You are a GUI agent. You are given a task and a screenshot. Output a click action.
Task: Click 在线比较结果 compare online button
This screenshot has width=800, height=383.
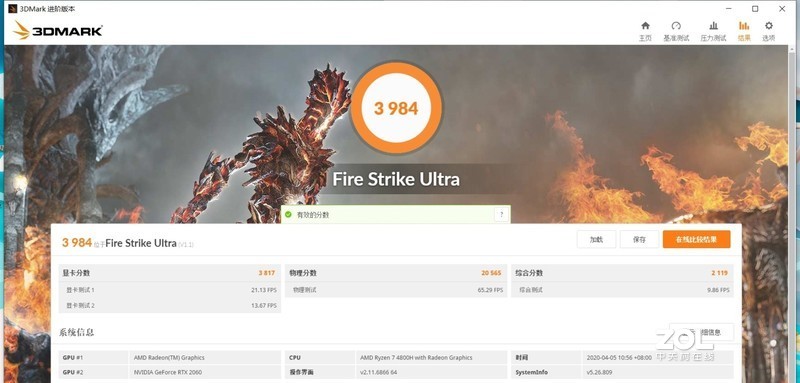696,239
